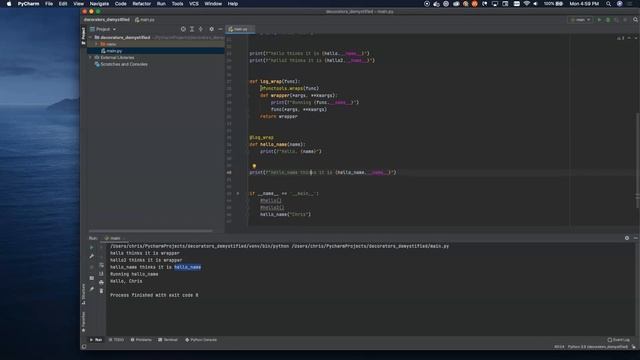Open the File menu
The height and width of the screenshot is (360, 640).
[49, 4]
